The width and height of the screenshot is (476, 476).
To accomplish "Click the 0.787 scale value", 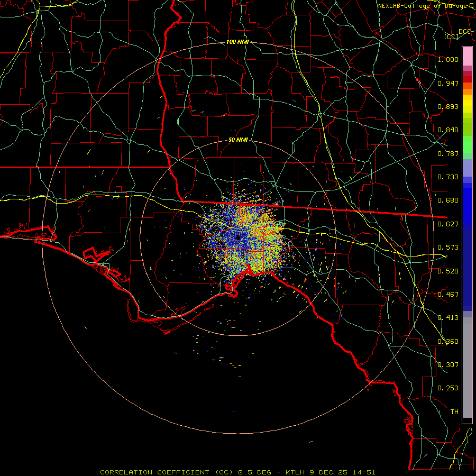I will 448,153.
